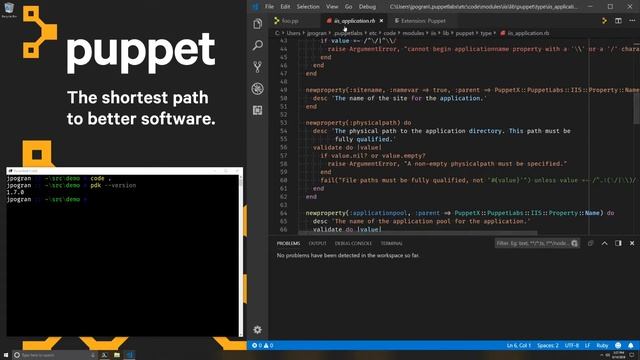Open the File menu
This screenshot has height=360, width=640.
pyautogui.click(x=269, y=7)
